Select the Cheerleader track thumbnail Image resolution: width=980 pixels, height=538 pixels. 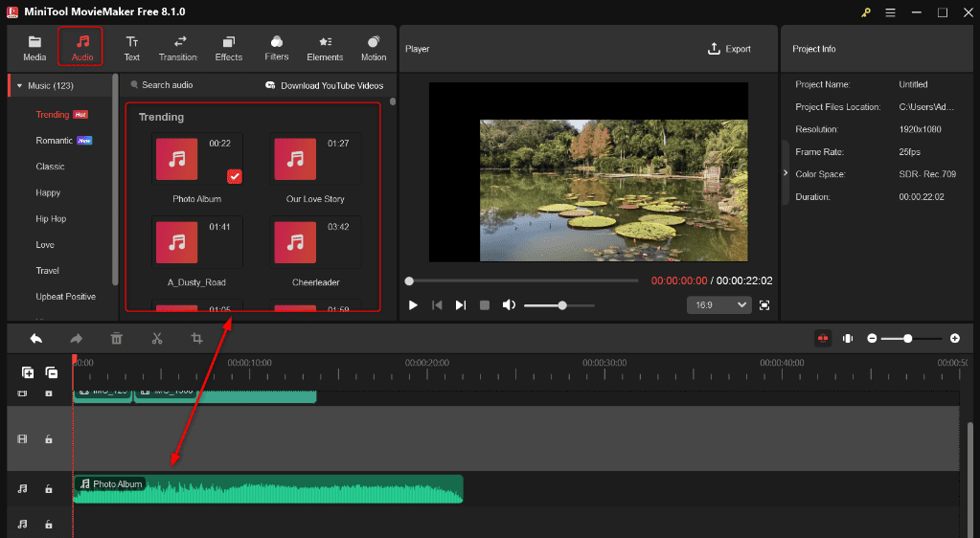[296, 242]
